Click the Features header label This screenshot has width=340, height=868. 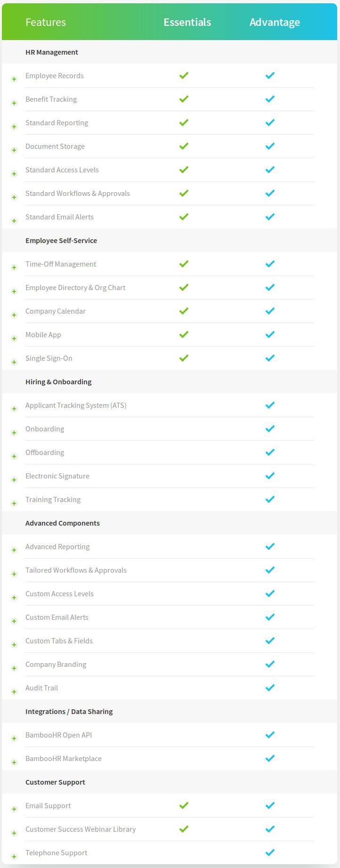(x=46, y=22)
